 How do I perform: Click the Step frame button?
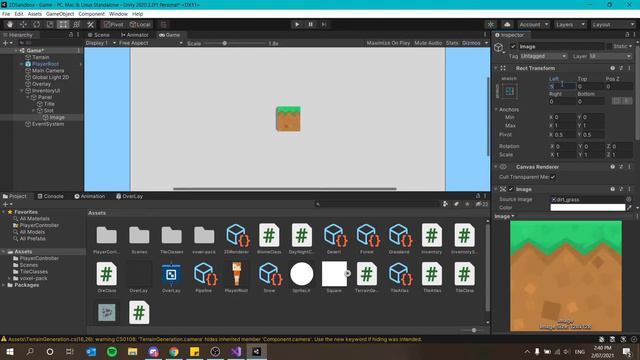[324, 24]
